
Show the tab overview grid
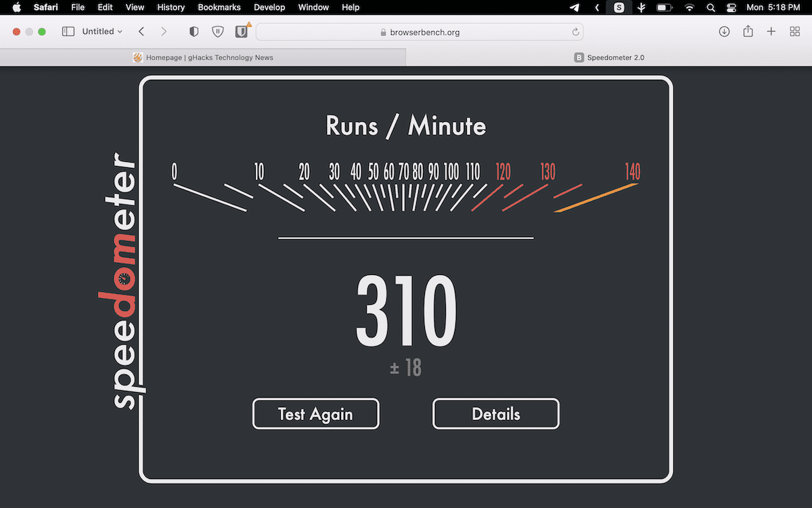[794, 32]
